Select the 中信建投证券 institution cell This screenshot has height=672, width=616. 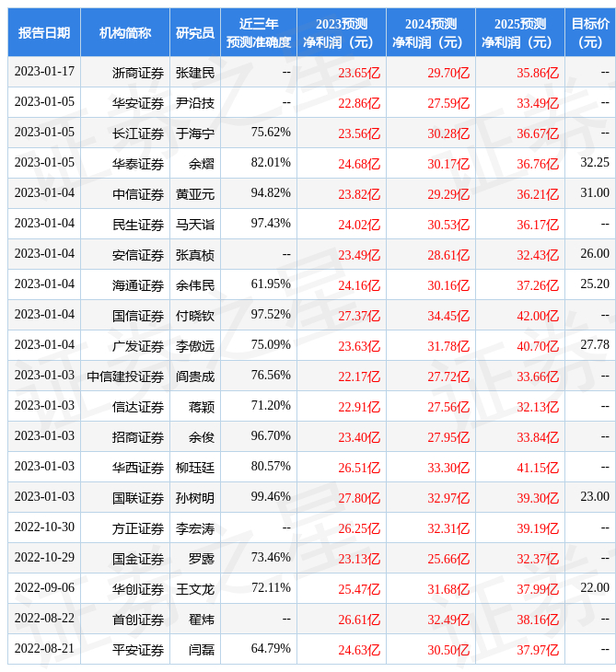[125, 377]
